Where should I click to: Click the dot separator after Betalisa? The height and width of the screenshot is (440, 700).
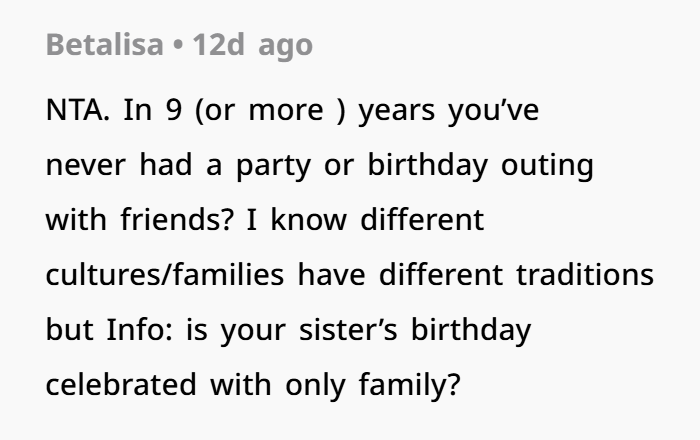[x=179, y=46]
